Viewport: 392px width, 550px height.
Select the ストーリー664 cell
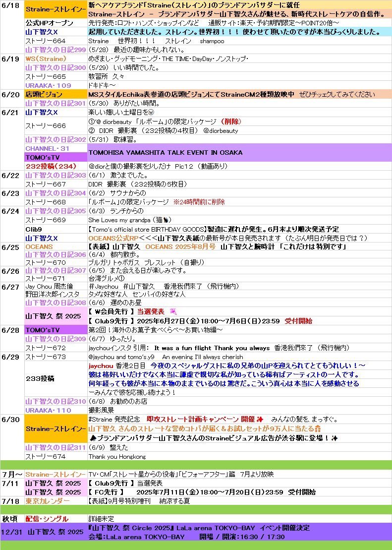56,41
